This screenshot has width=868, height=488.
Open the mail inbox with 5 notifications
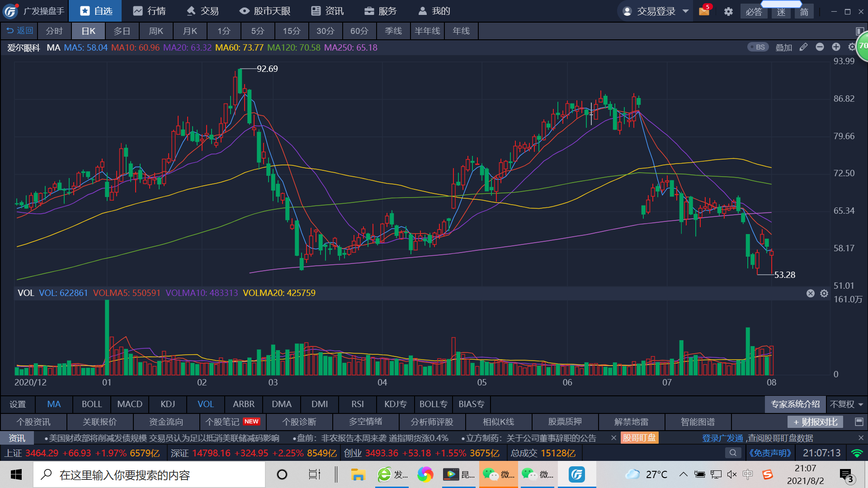coord(704,11)
